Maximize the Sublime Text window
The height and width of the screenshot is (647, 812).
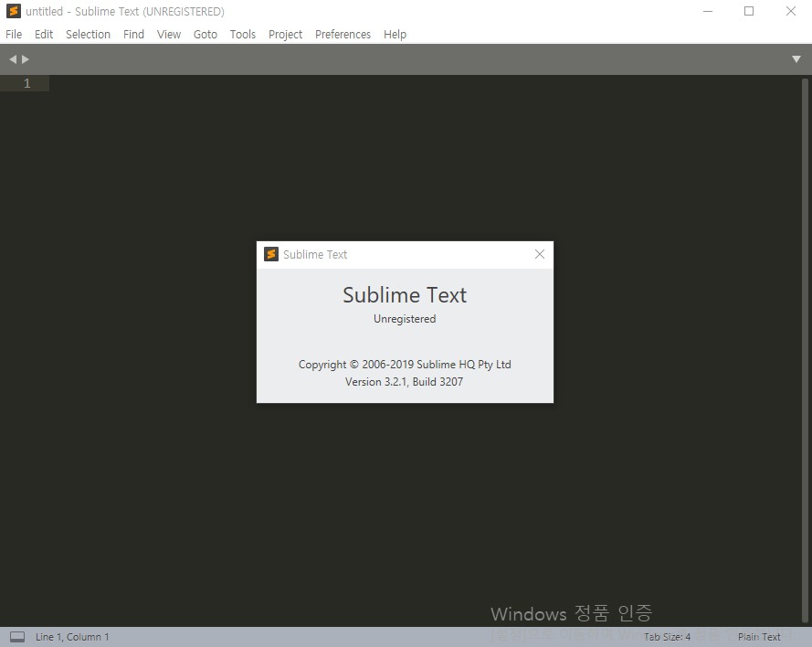point(749,11)
